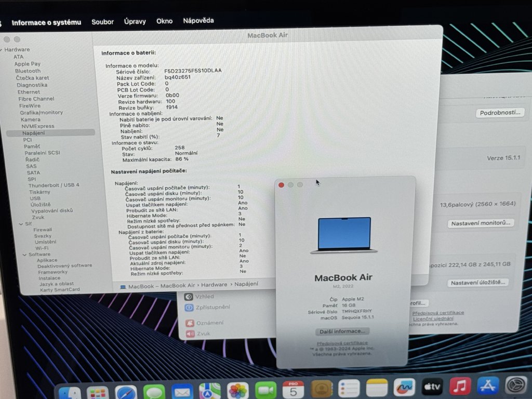Select Thunderbolt / USB 4 item

pos(54,185)
